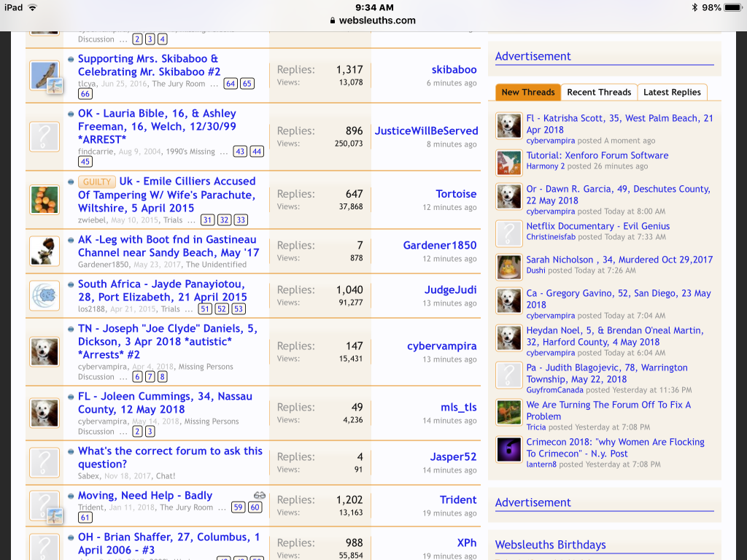Viewport: 747px width, 560px height.
Task: Click the Bluetooth icon in the status bar
Action: click(694, 7)
